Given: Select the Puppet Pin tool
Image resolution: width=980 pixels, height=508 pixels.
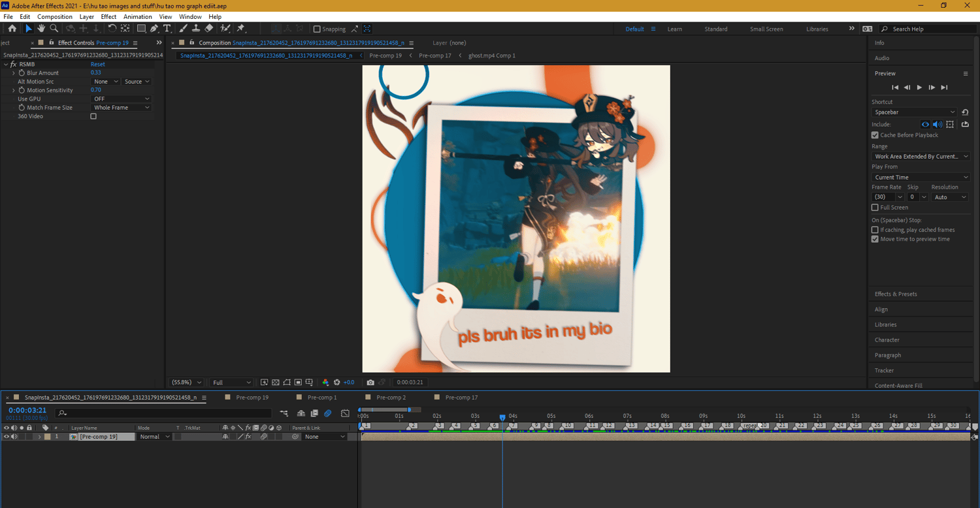Looking at the screenshot, I should [x=240, y=29].
